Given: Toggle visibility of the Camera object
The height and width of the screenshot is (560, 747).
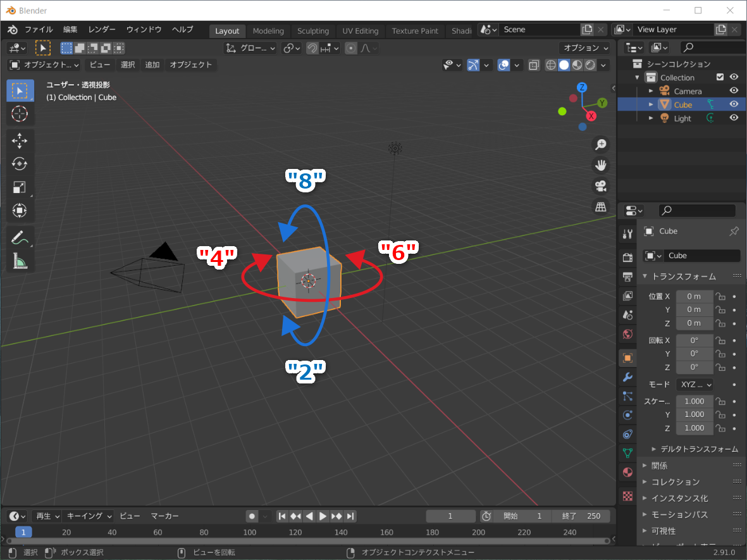Looking at the screenshot, I should (734, 91).
